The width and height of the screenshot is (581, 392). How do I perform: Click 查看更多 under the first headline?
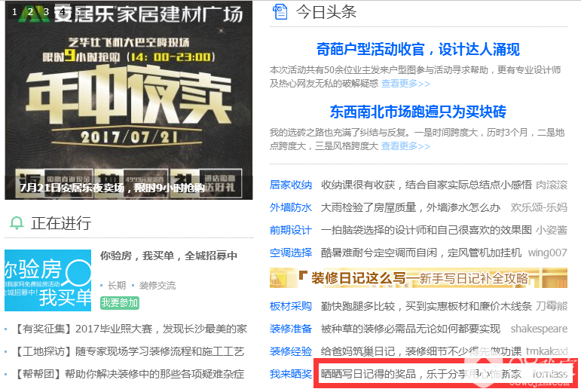(x=405, y=84)
